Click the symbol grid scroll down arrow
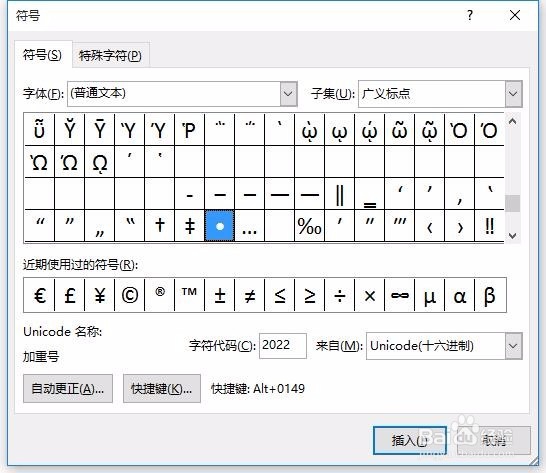Image resolution: width=546 pixels, height=473 pixels. pyautogui.click(x=512, y=235)
